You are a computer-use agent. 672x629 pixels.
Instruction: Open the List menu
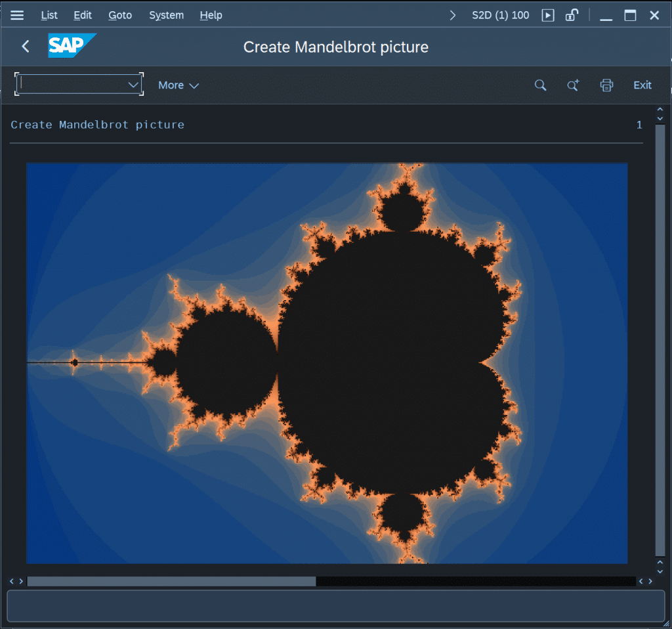pos(49,14)
